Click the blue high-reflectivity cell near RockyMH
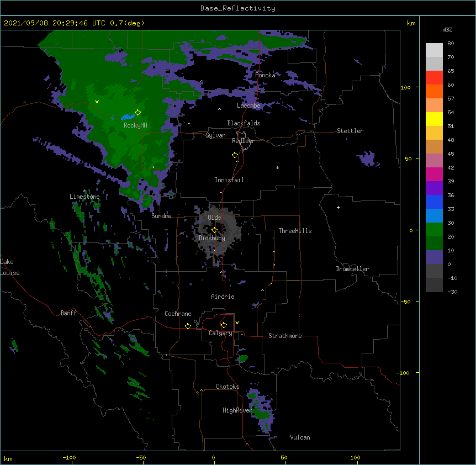This screenshot has height=465, width=476. click(x=128, y=117)
